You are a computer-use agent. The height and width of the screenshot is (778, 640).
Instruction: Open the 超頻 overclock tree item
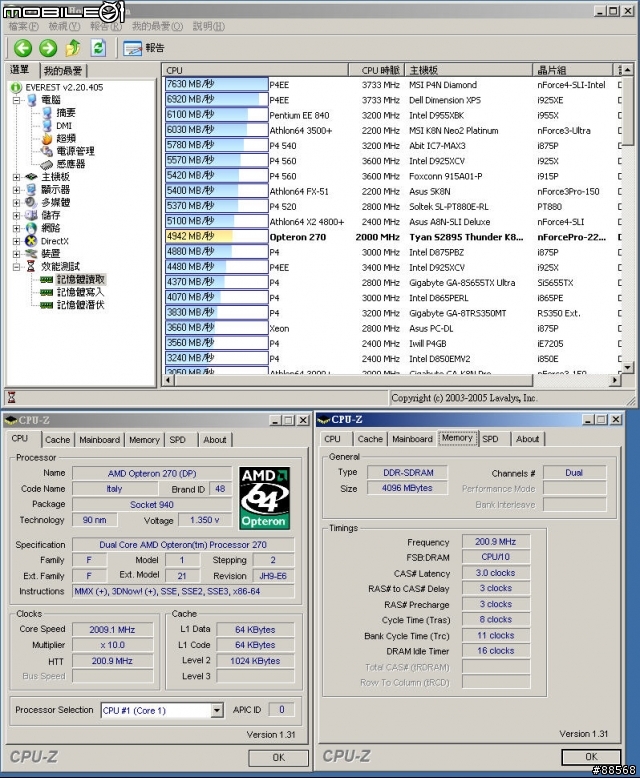tap(65, 138)
